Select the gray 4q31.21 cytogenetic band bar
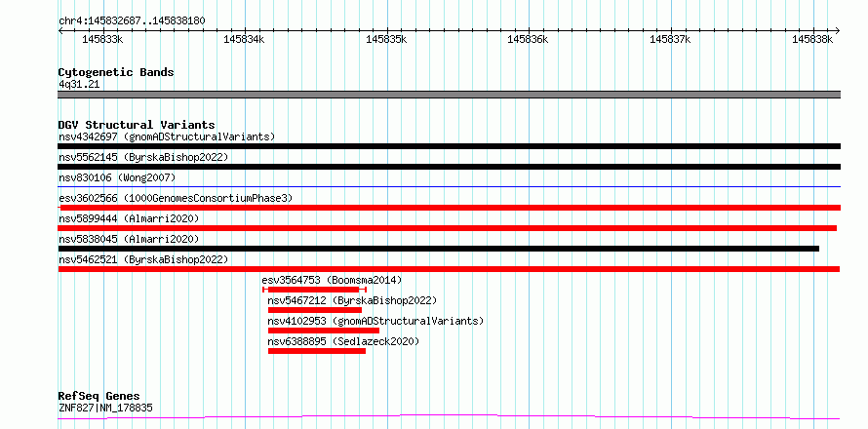The image size is (868, 429). click(x=449, y=95)
